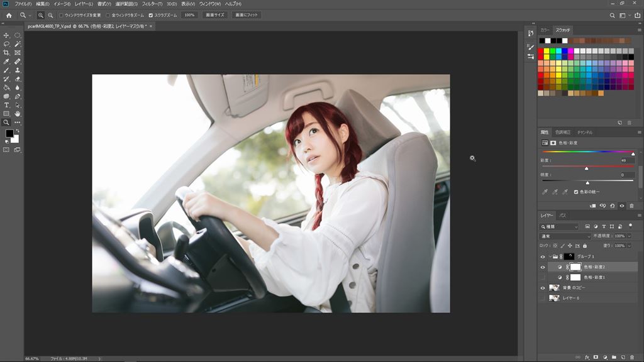Viewport: 644px width, 362px height.
Task: Click the 画面サイズ button
Action: [x=215, y=15]
